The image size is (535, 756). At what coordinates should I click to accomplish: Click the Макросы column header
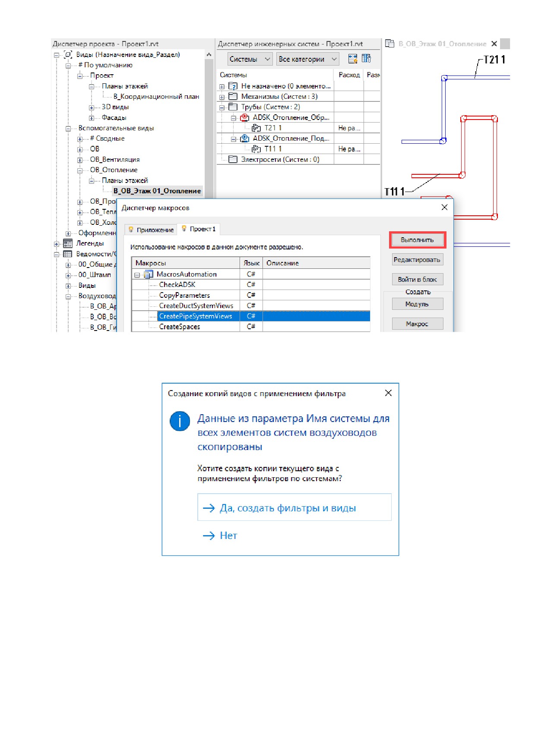186,263
